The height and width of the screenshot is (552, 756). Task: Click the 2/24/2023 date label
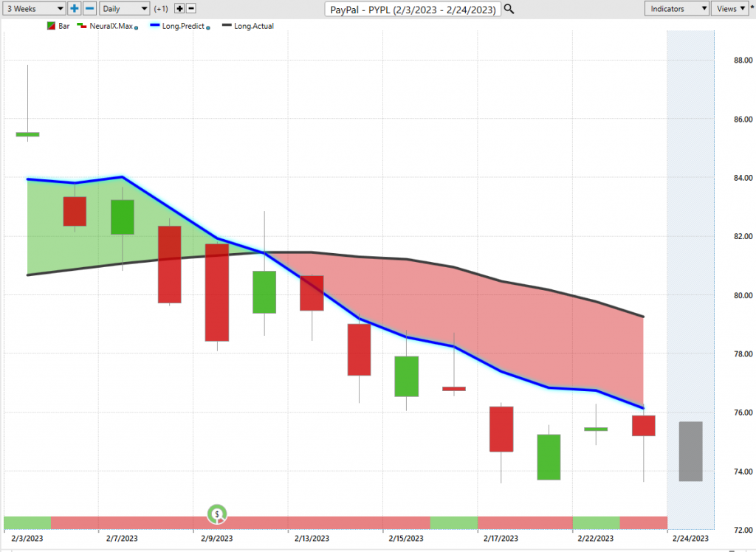[x=690, y=539]
